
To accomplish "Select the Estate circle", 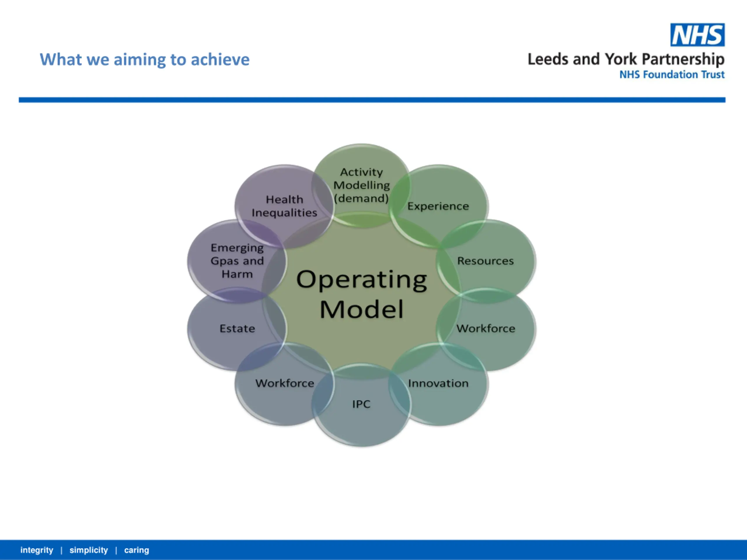I will [237, 329].
